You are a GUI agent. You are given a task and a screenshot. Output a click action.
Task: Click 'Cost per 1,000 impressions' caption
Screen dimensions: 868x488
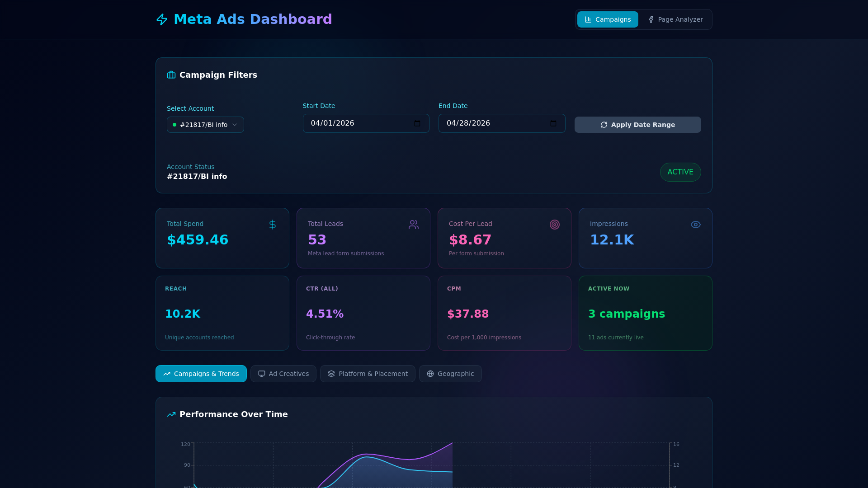click(x=484, y=338)
